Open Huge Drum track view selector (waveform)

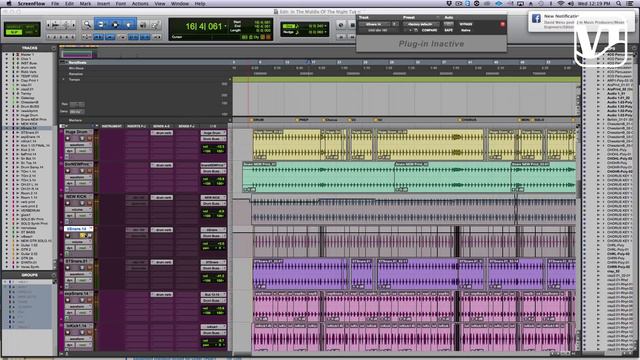pyautogui.click(x=78, y=145)
